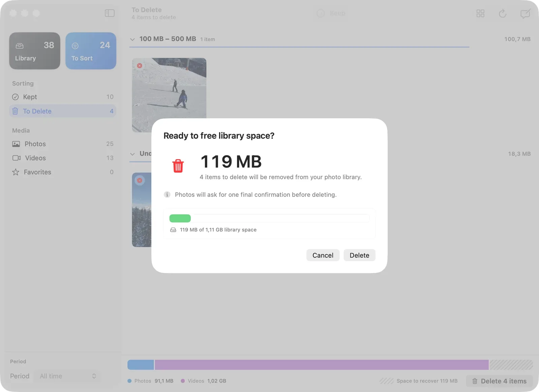Open the Period All time dropdown

pyautogui.click(x=68, y=376)
